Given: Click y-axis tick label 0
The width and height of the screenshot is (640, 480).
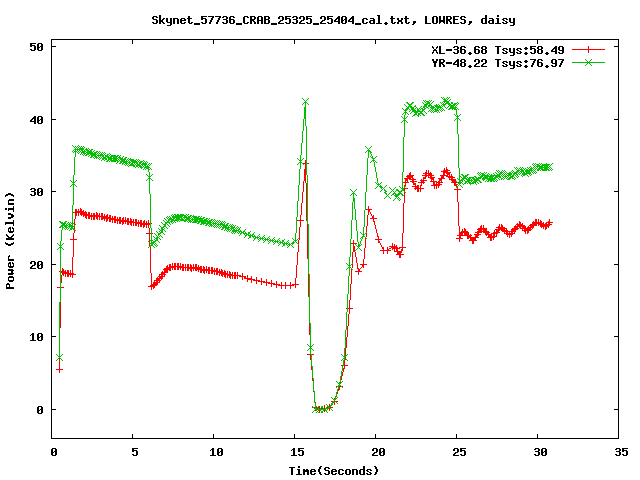Looking at the screenshot, I should [40, 409].
